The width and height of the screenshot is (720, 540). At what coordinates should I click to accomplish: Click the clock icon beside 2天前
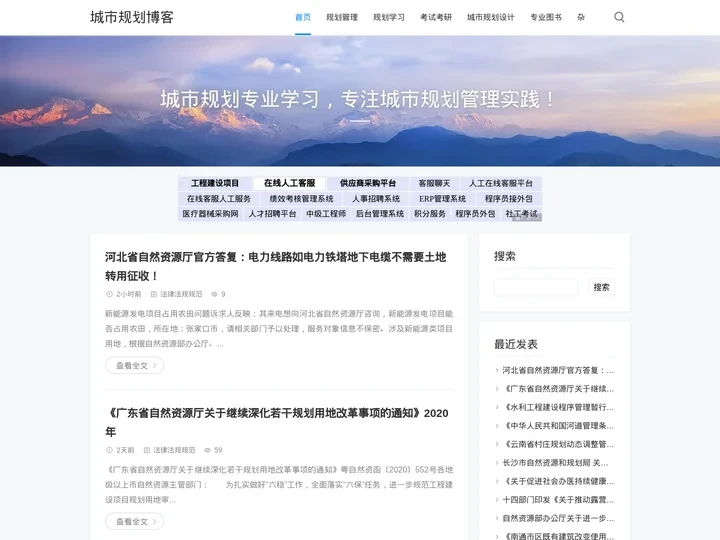click(x=109, y=450)
